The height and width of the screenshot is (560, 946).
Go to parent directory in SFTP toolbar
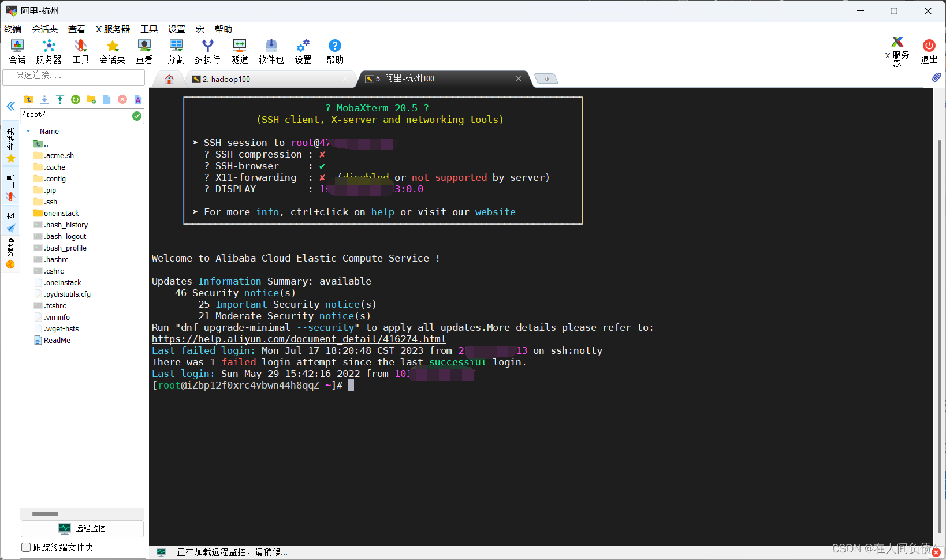[29, 99]
